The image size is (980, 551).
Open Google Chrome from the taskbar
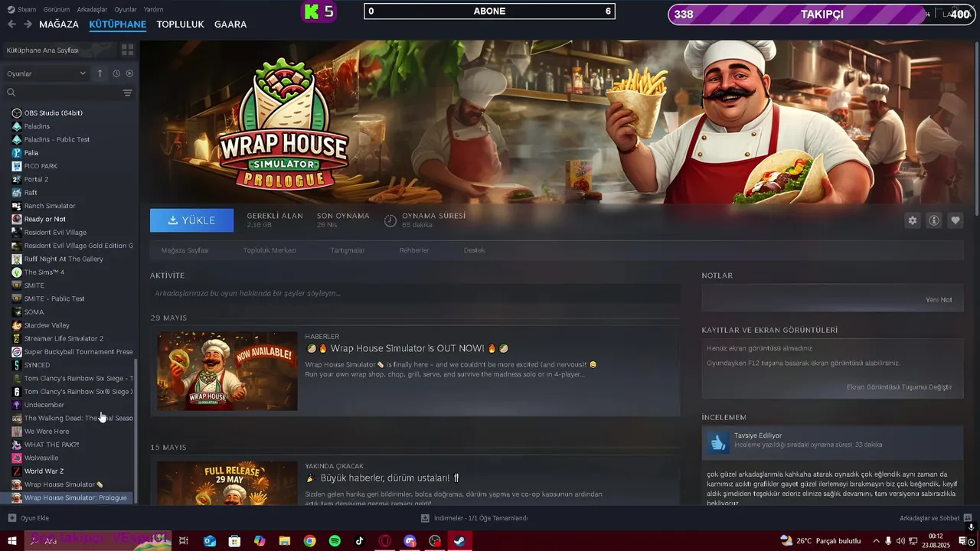[x=309, y=541]
